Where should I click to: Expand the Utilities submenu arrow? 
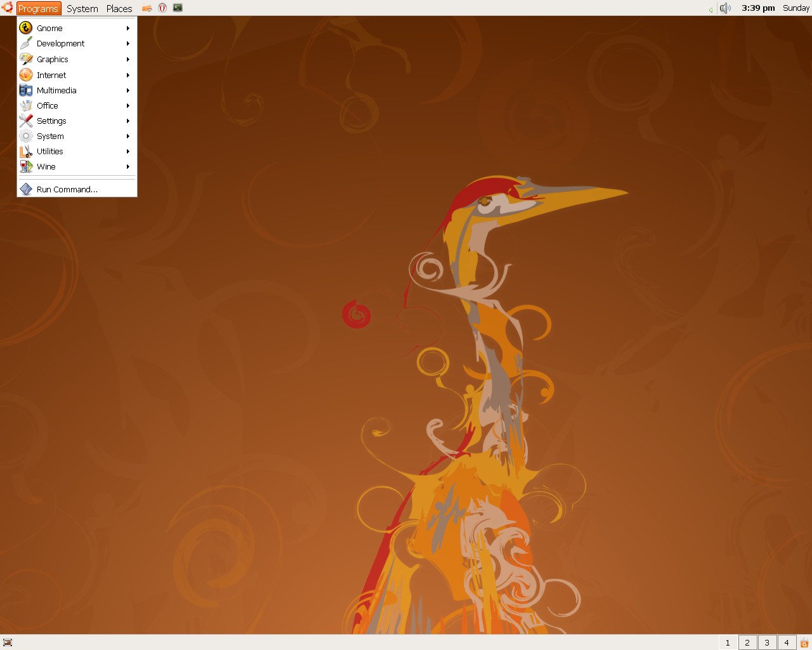128,151
